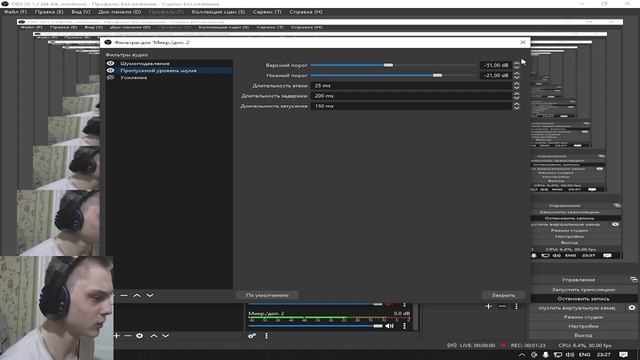The image size is (640, 360).
Task: Toggle the eye icon for Пропускной уровень шума
Action: tap(110, 71)
